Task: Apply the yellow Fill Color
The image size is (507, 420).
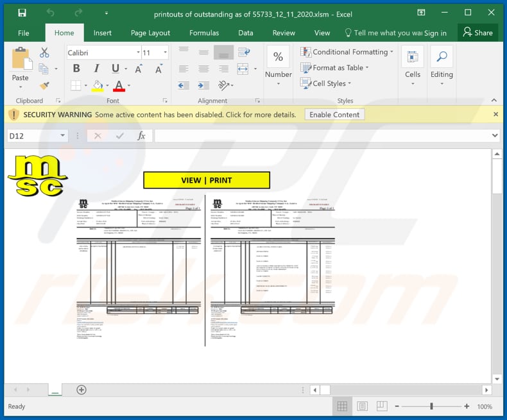Action: tap(98, 86)
